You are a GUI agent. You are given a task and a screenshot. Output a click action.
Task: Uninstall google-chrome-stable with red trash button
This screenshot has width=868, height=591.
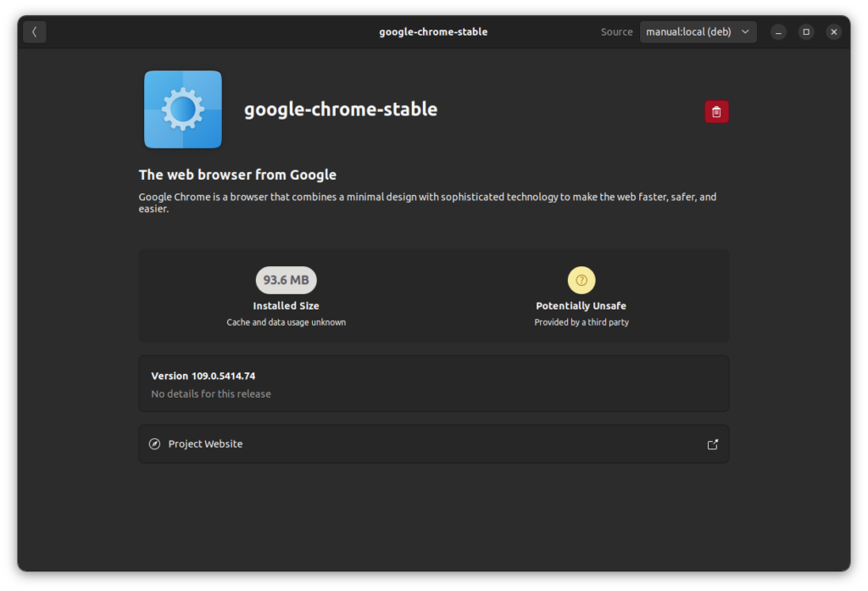[x=716, y=112]
